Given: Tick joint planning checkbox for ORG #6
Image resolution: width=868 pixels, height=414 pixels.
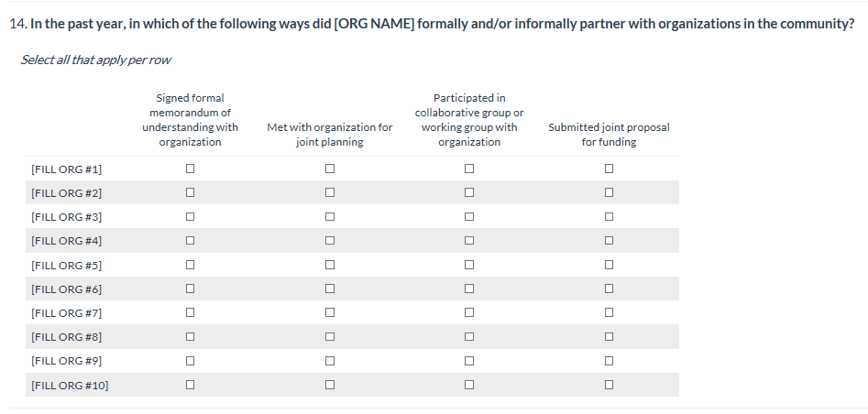Looking at the screenshot, I should pyautogui.click(x=329, y=289).
